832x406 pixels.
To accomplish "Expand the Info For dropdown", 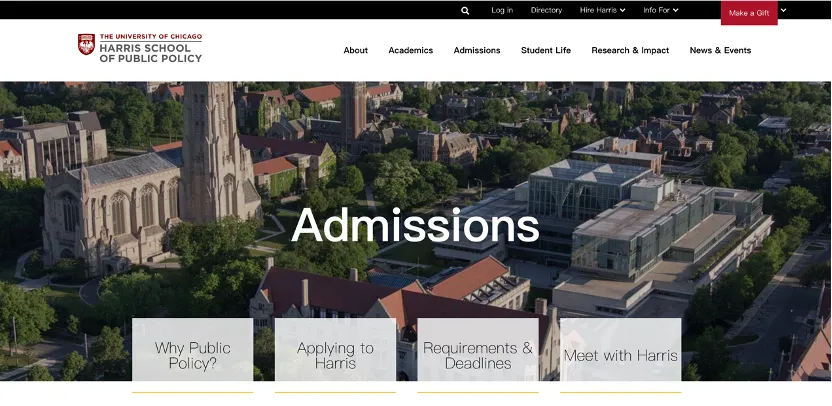I will click(661, 10).
